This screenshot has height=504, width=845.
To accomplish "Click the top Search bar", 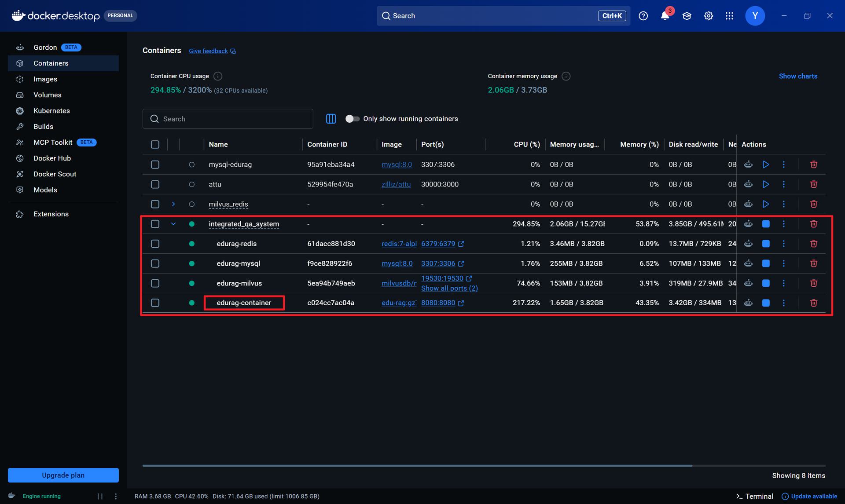I will (x=503, y=16).
